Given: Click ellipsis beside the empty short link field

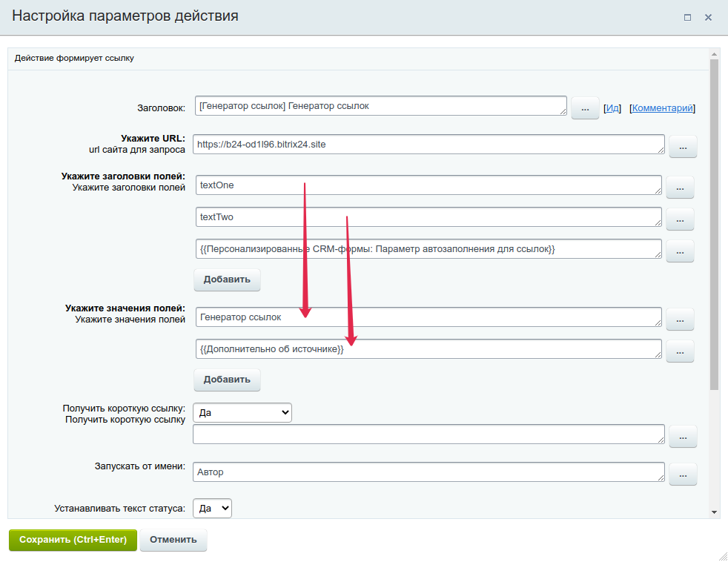Looking at the screenshot, I should [683, 437].
